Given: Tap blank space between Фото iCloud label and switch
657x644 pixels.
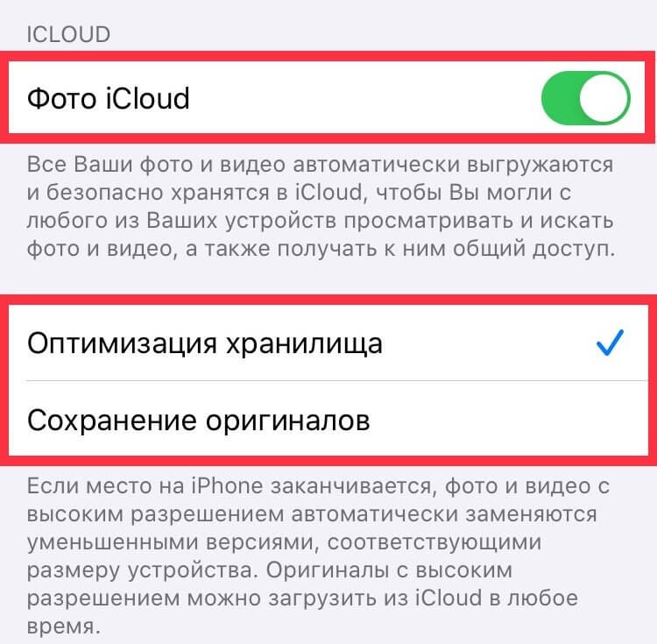Looking at the screenshot, I should point(364,98).
